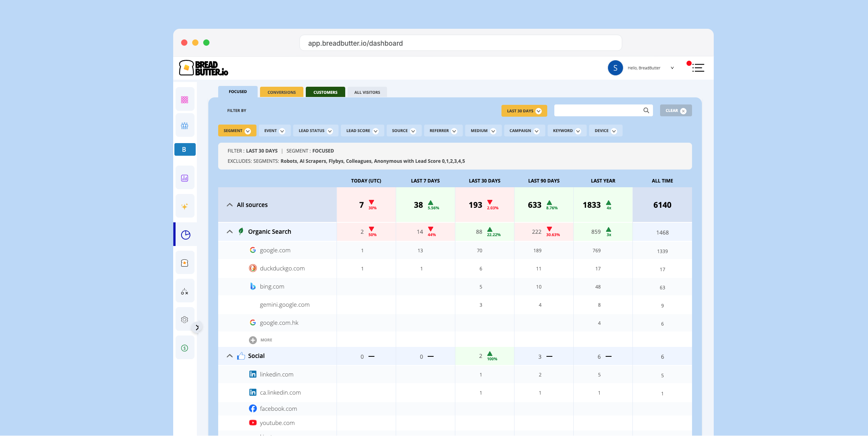868x436 pixels.
Task: Select the pie chart analytics sidebar icon
Action: click(185, 235)
